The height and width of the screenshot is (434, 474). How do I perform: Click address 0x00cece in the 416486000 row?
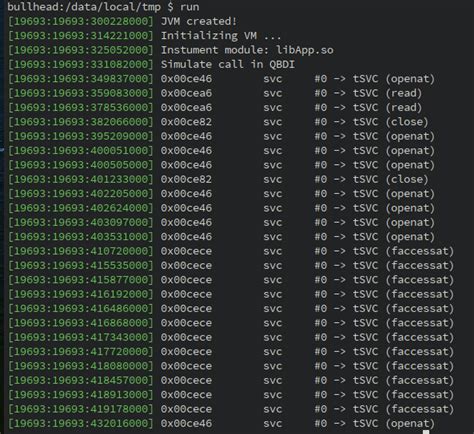click(x=186, y=308)
